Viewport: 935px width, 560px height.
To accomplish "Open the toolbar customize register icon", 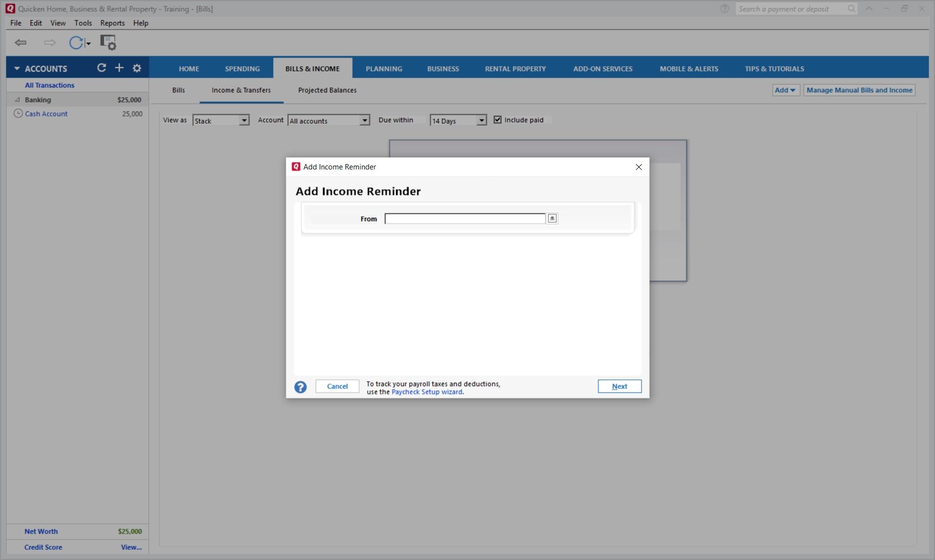I will [x=108, y=43].
